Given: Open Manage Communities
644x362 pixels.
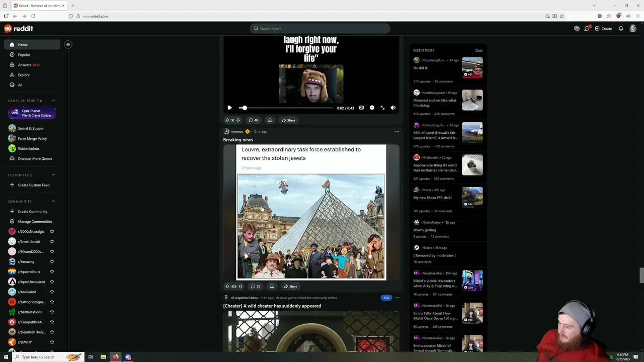Looking at the screenshot, I should pyautogui.click(x=32, y=221).
